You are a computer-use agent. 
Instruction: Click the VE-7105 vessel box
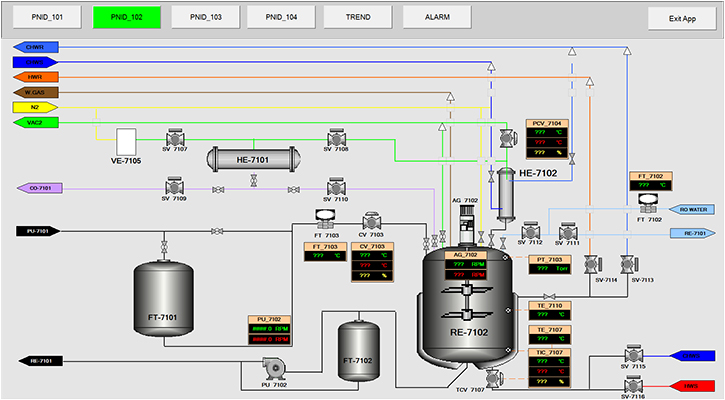pyautogui.click(x=126, y=142)
